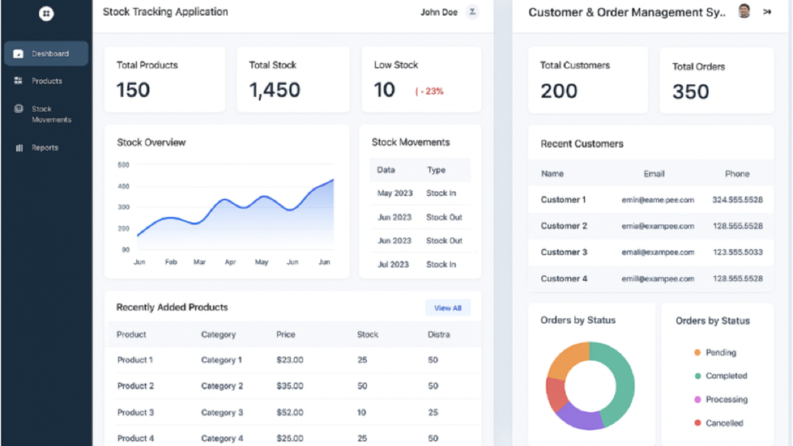
Task: Click the Completed legend label
Action: (726, 376)
